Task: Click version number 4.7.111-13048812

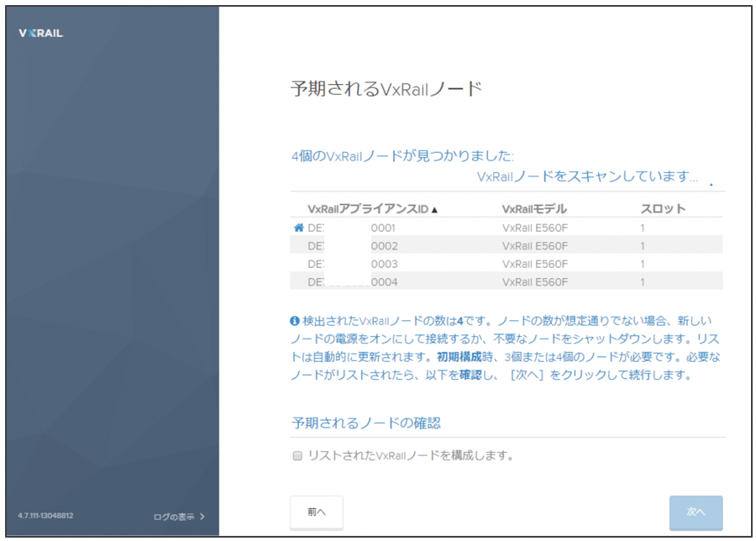Action: [x=46, y=516]
